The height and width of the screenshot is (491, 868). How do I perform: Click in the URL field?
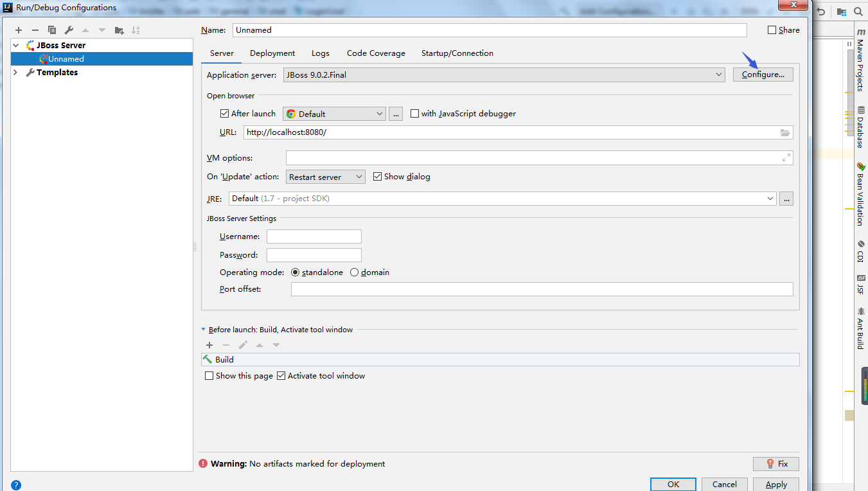518,132
